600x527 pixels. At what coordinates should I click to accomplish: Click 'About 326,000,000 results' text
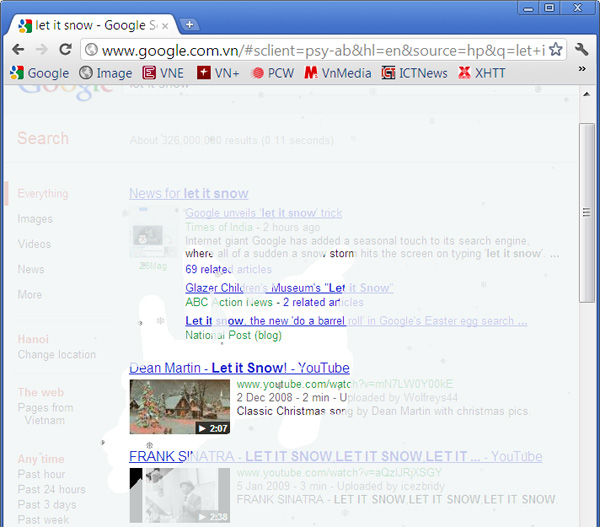[232, 140]
